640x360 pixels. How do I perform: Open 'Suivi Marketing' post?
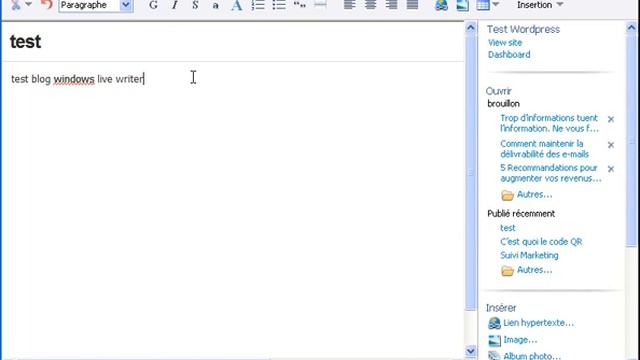[529, 255]
